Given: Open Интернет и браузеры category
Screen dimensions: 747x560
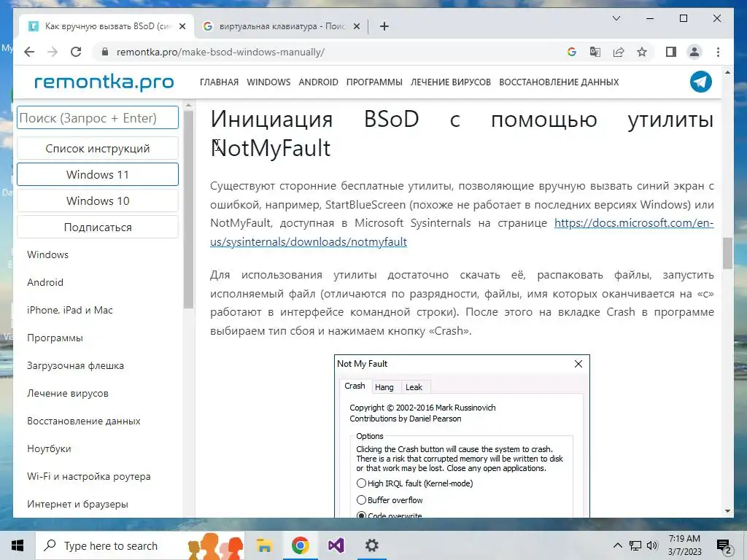Looking at the screenshot, I should pyautogui.click(x=77, y=504).
